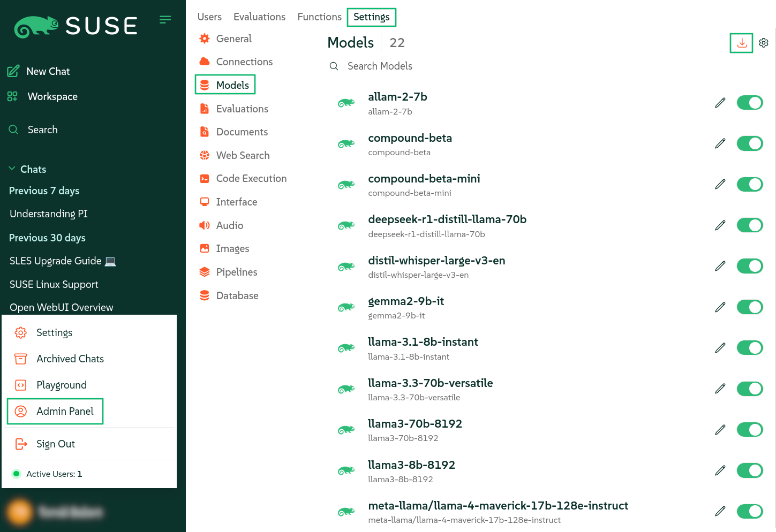
Task: Open the Connections settings section
Action: point(244,62)
